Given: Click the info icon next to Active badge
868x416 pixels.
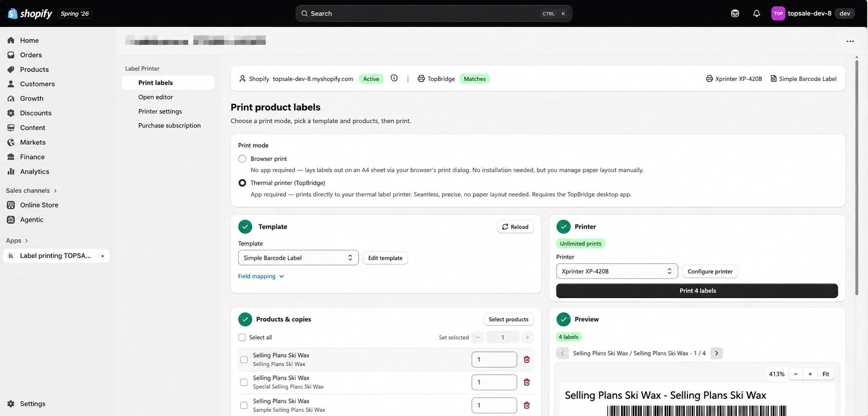Looking at the screenshot, I should 394,78.
